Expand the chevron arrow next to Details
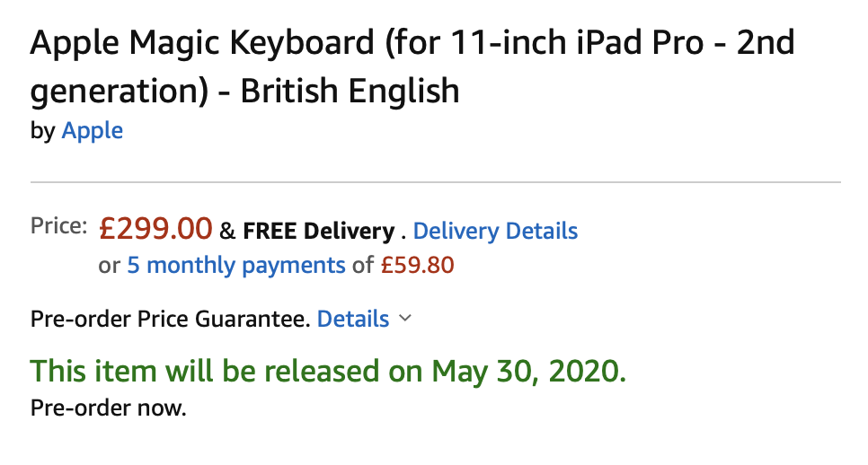Screen dimensions: 868x465 coord(404,319)
